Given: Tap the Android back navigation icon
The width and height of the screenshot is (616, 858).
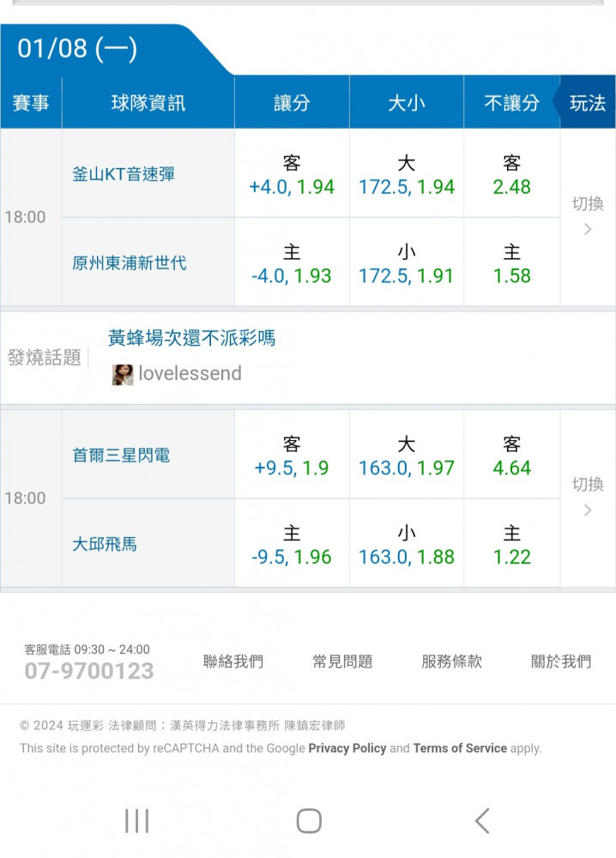Looking at the screenshot, I should (482, 821).
